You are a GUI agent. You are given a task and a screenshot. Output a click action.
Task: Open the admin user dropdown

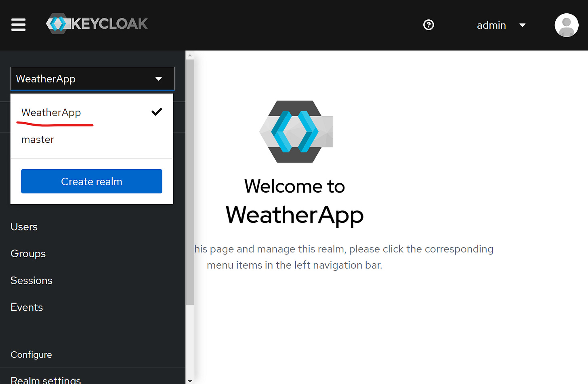[501, 25]
